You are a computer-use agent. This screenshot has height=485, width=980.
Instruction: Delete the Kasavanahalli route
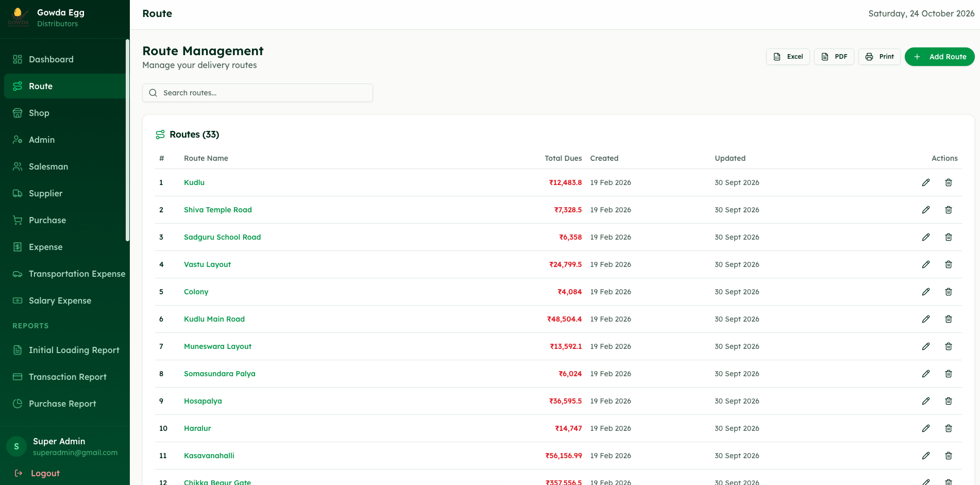[949, 456]
